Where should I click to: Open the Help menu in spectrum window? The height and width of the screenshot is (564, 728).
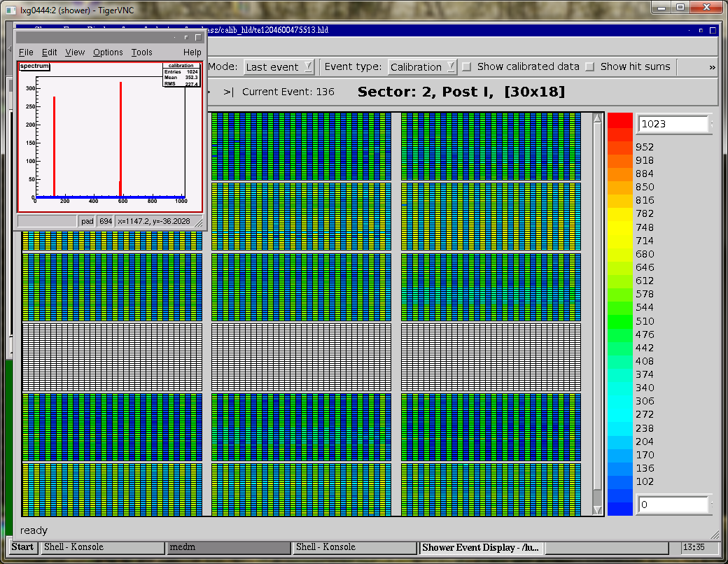(192, 52)
